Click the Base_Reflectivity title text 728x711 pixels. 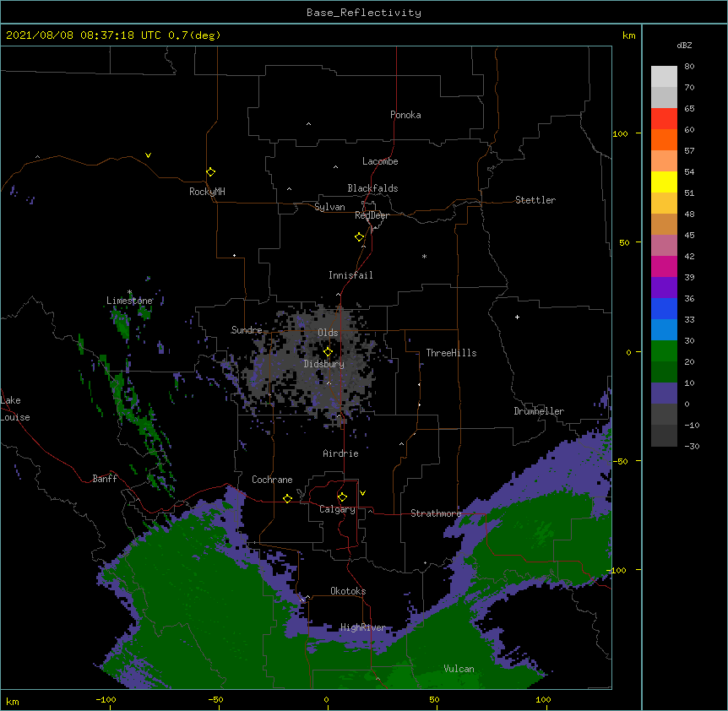363,13
